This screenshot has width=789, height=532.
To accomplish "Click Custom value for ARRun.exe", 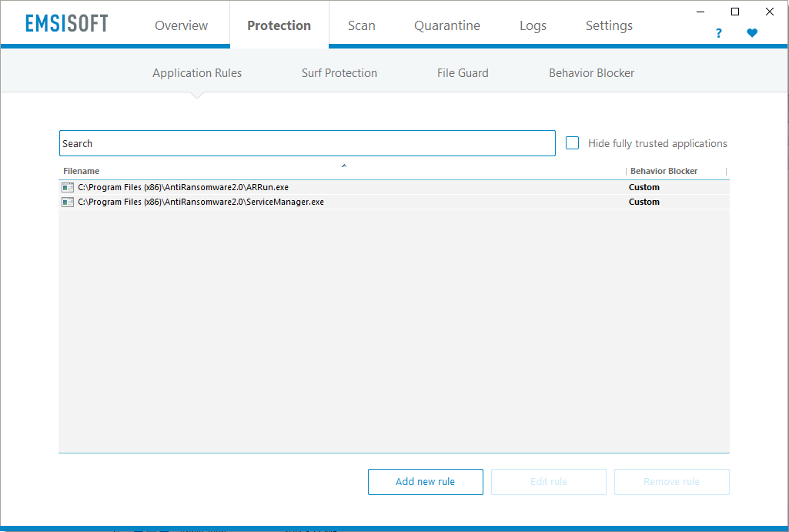I will coord(644,187).
